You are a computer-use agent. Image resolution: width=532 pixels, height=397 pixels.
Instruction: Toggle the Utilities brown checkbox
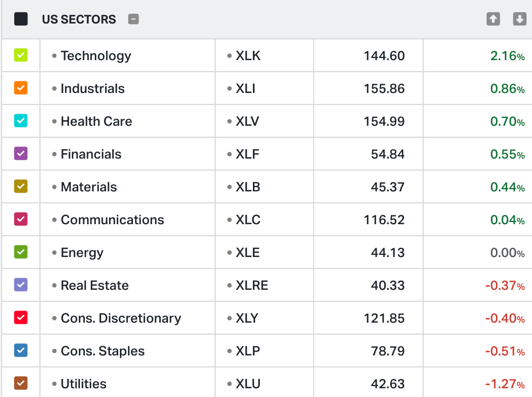(21, 383)
